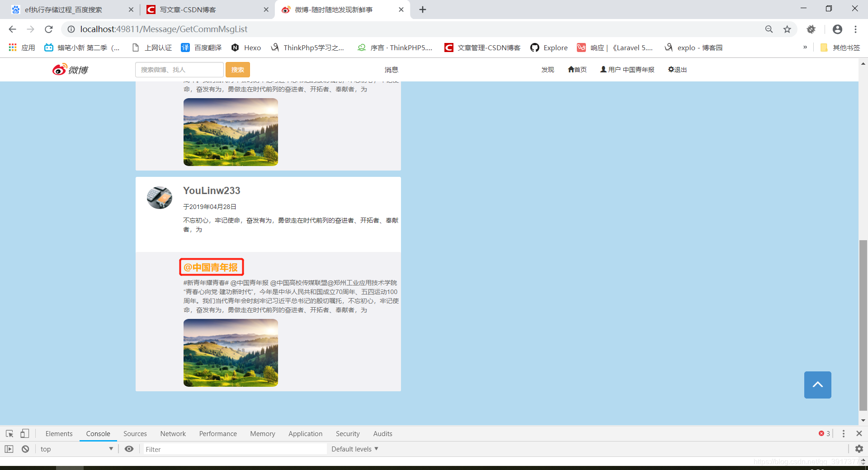Image resolution: width=868 pixels, height=470 pixels.
Task: Select the inspect element cursor in DevTools
Action: [9, 433]
